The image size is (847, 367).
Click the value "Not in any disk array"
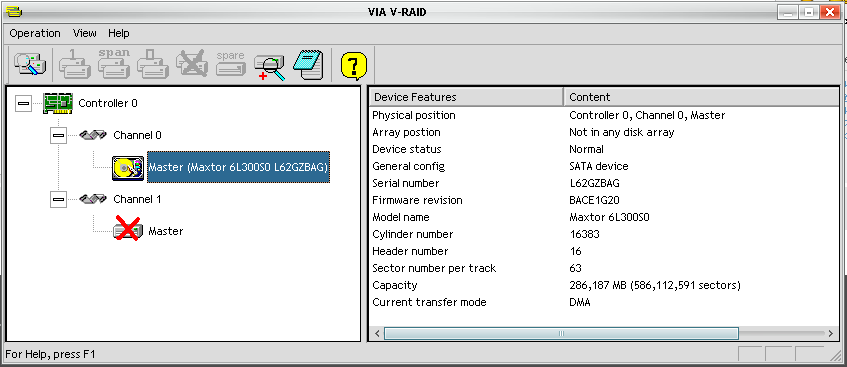click(x=622, y=132)
